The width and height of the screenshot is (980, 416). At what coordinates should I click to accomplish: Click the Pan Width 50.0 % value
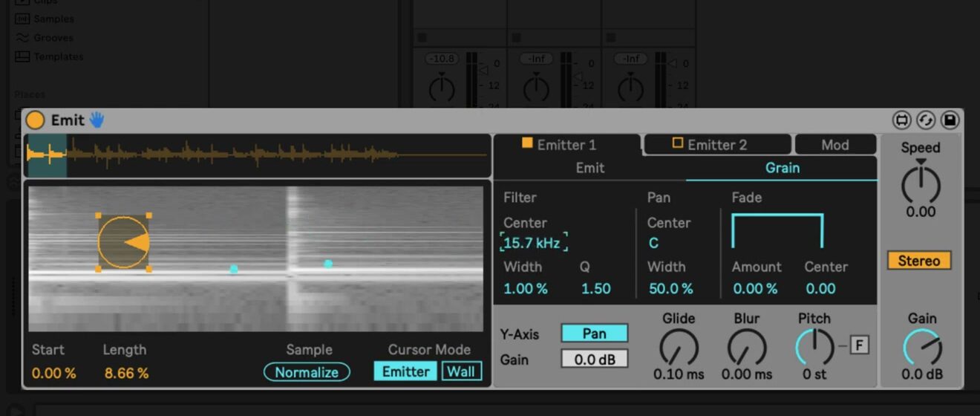[x=670, y=289]
